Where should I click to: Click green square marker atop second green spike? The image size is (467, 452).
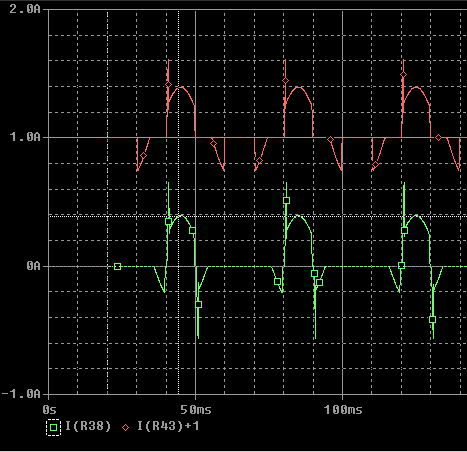(x=286, y=201)
